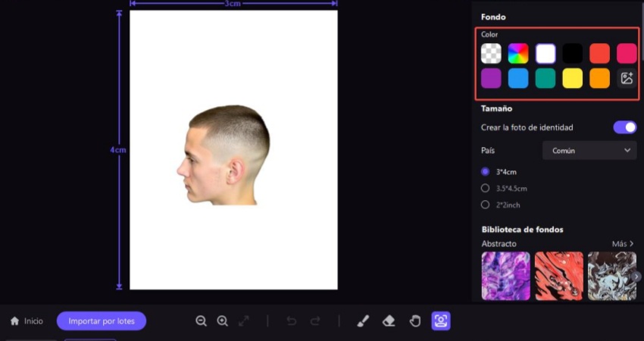Viewport: 644px width, 341px height.
Task: Select the 3.5*4.5cm size option
Action: pyautogui.click(x=486, y=188)
